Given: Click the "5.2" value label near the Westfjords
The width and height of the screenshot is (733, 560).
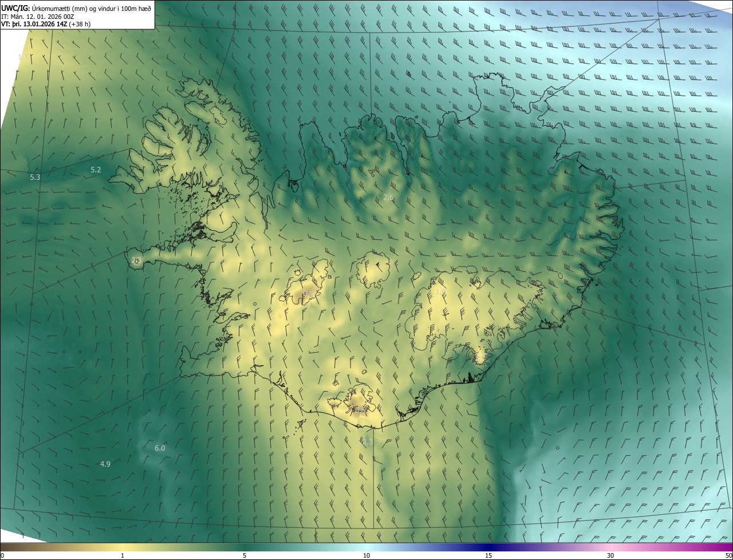Looking at the screenshot, I should pyautogui.click(x=96, y=170).
